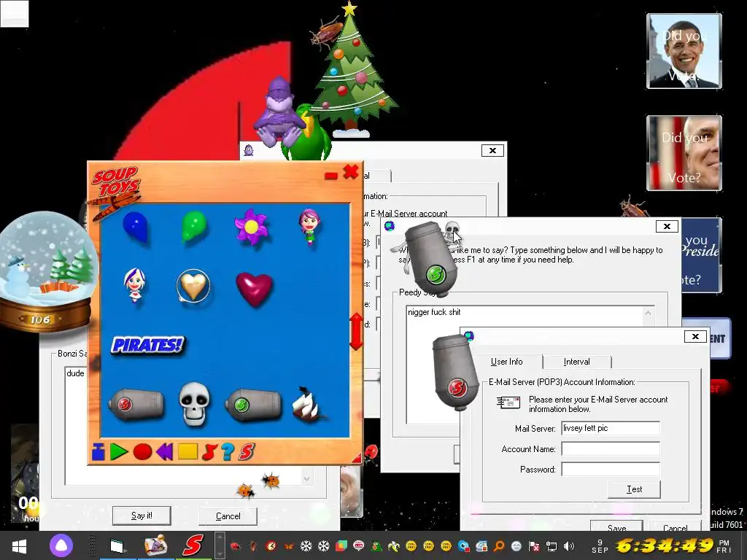Pick the blue balloon toy in Soup Toys

(x=135, y=227)
